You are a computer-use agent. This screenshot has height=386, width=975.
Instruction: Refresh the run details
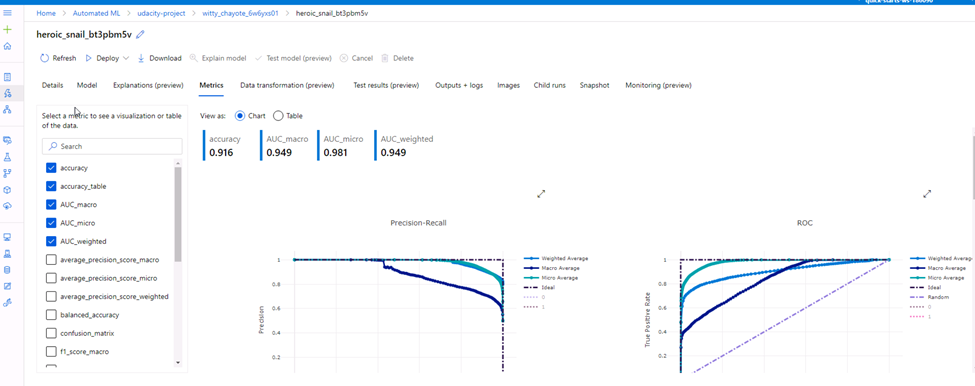click(58, 58)
